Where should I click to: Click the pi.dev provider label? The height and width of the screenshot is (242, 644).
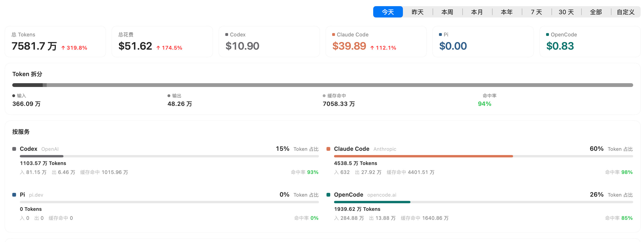tap(36, 195)
